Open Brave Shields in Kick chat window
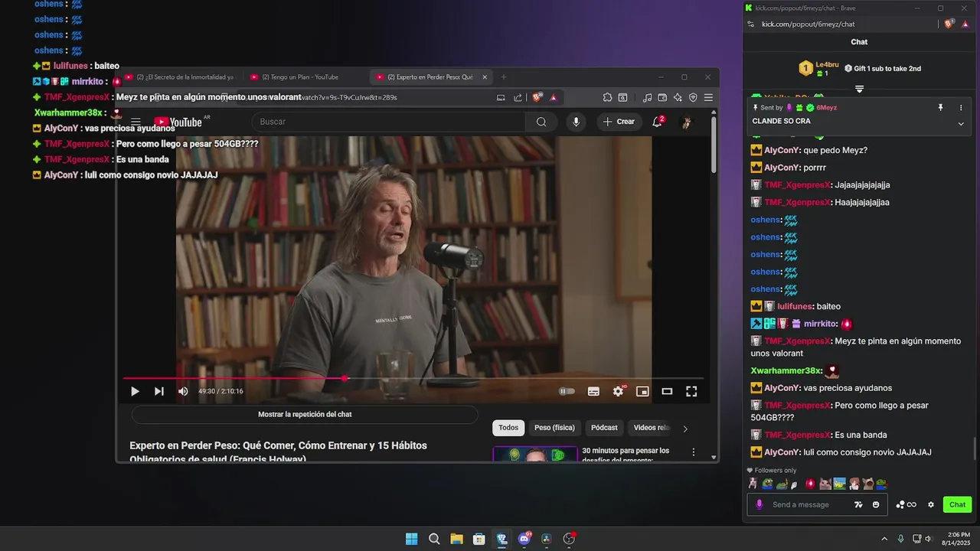 pyautogui.click(x=949, y=24)
